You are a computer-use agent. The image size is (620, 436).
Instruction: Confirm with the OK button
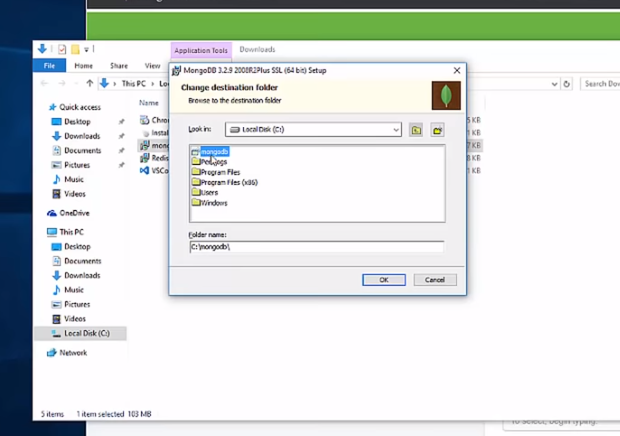click(384, 280)
